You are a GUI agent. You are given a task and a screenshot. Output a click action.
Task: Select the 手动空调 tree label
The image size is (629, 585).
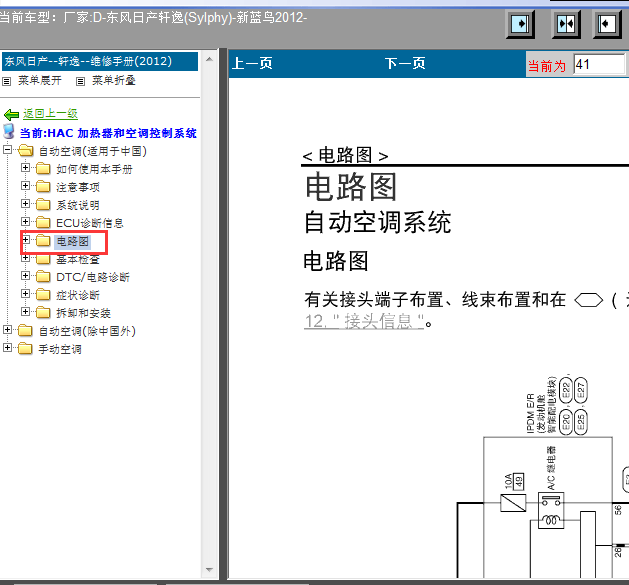pos(60,349)
